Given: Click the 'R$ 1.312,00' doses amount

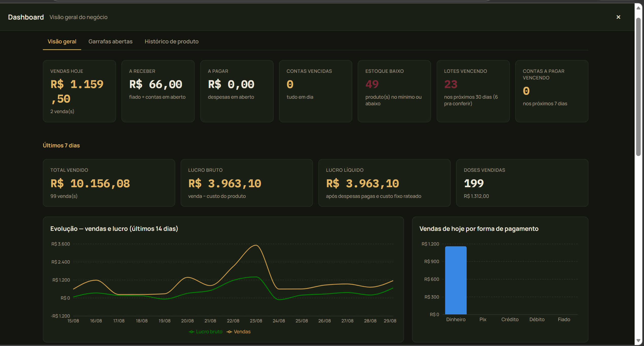Looking at the screenshot, I should pyautogui.click(x=476, y=196).
